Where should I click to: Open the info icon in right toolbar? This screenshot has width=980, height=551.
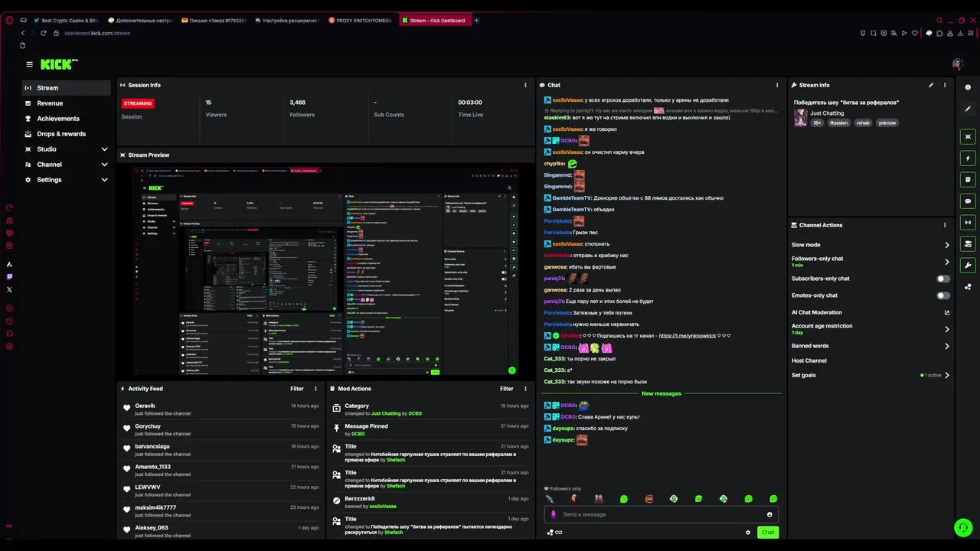coord(968,87)
